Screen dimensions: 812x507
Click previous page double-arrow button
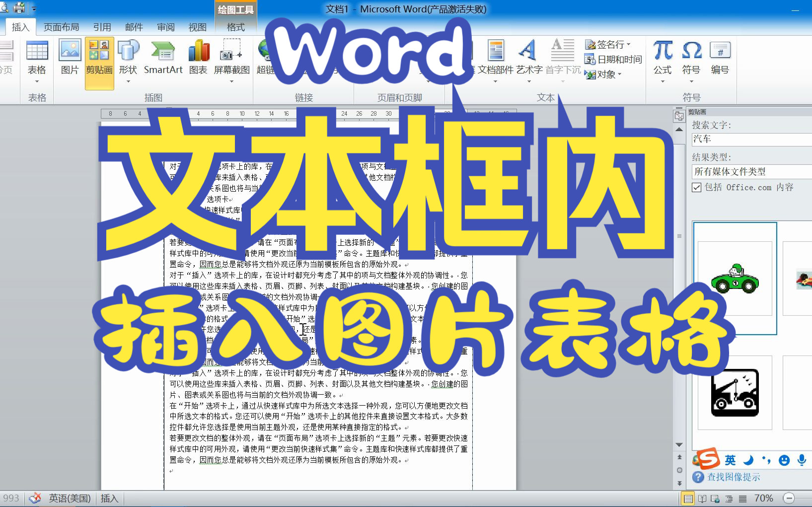point(679,457)
